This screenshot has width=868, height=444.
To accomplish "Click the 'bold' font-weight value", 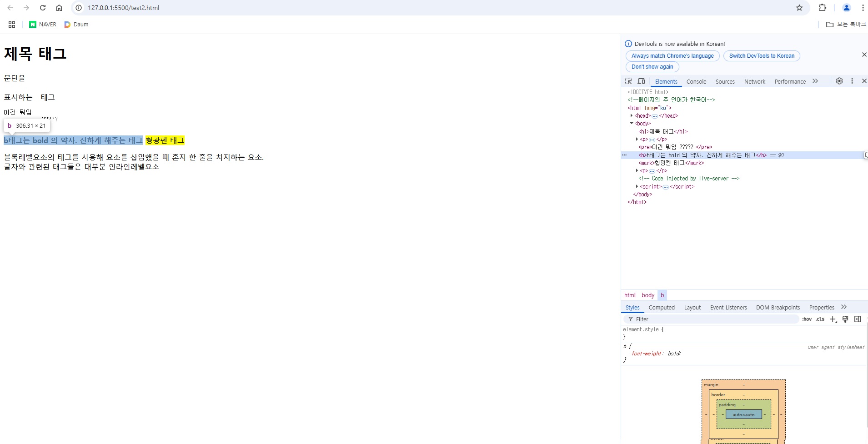I will pos(673,354).
